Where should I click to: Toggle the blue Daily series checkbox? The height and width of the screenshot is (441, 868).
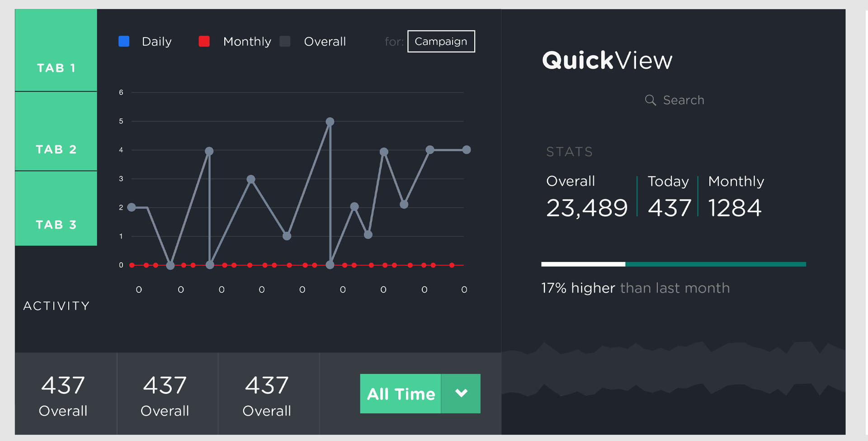pyautogui.click(x=124, y=42)
